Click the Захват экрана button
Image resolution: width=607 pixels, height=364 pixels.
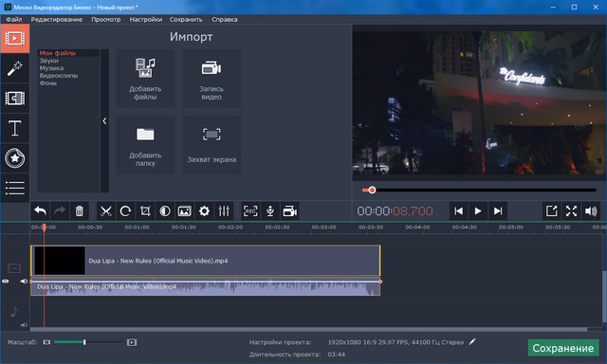[212, 145]
